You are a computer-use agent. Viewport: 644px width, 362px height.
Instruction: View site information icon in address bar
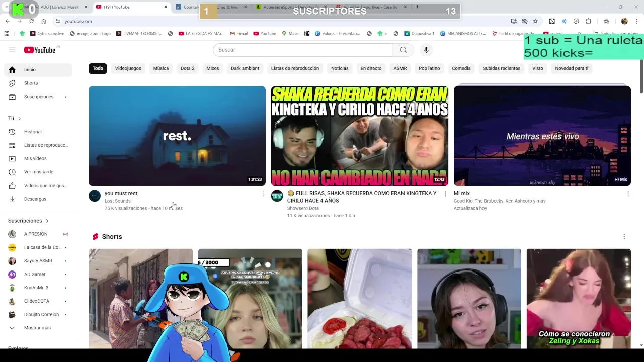(58, 21)
